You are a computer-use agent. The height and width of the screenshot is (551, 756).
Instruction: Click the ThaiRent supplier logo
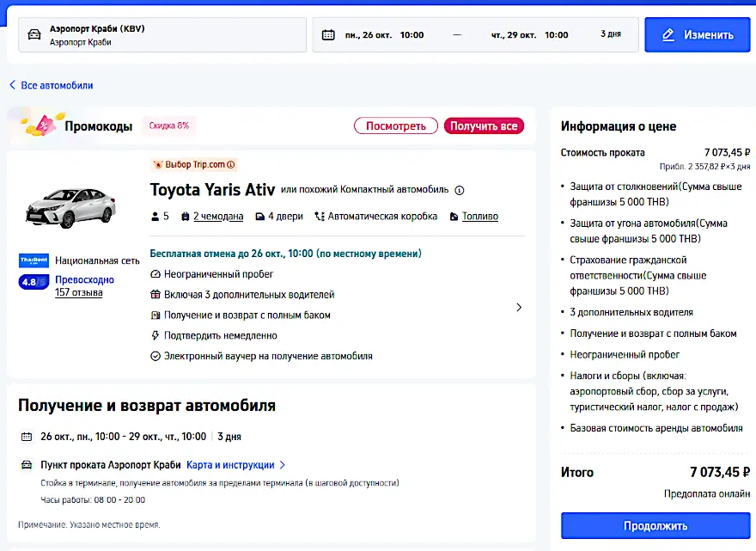click(x=34, y=260)
